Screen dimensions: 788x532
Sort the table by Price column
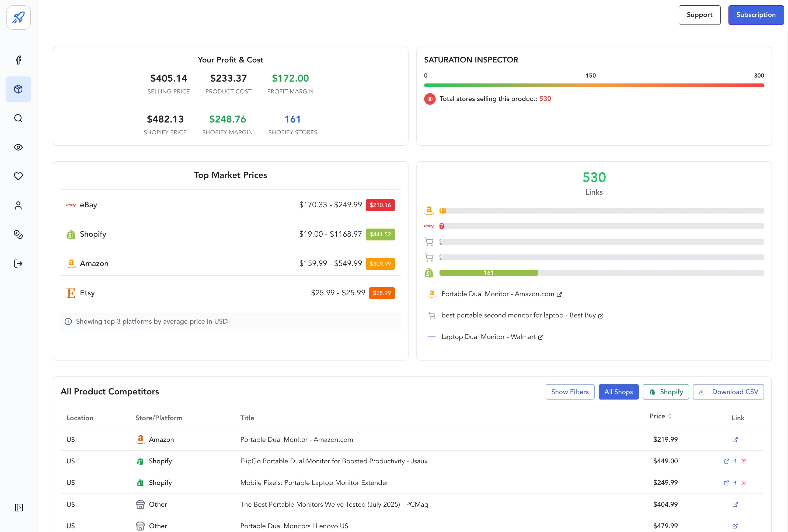[661, 416]
